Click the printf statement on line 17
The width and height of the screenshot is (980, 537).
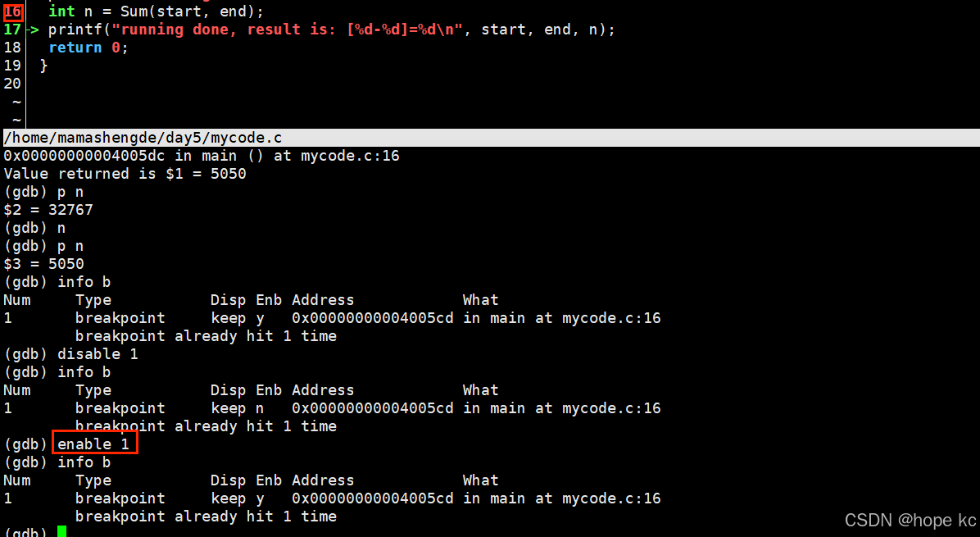coord(331,30)
